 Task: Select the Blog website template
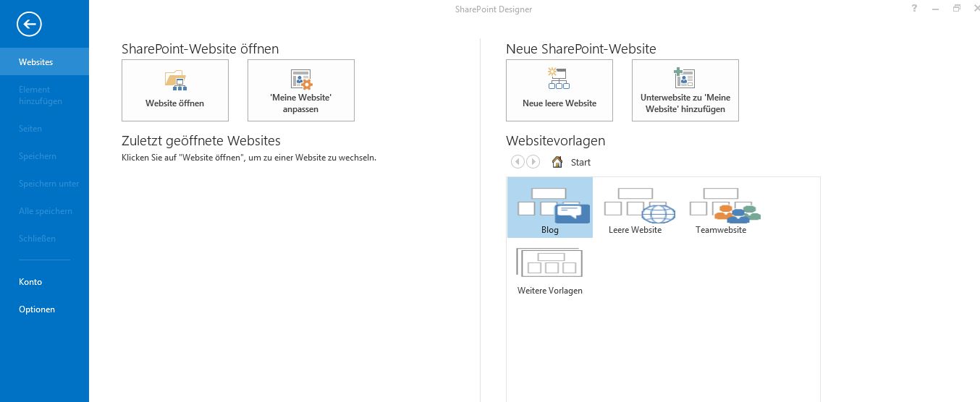[x=550, y=208]
